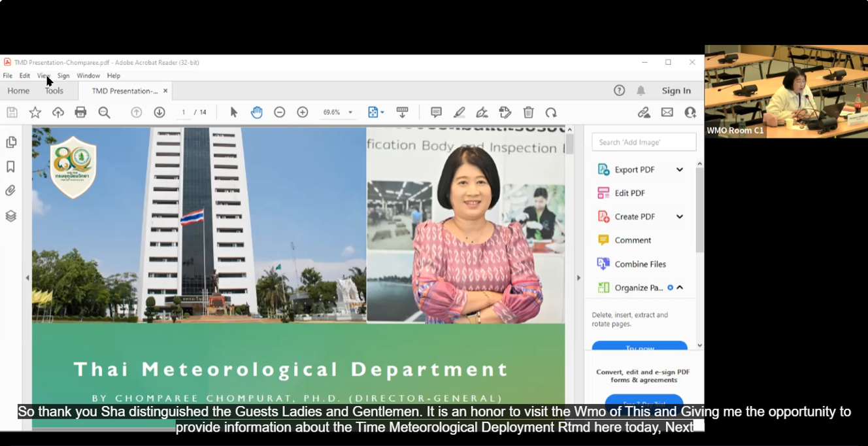The image size is (868, 446).
Task: Click the Print file icon
Action: pos(80,112)
